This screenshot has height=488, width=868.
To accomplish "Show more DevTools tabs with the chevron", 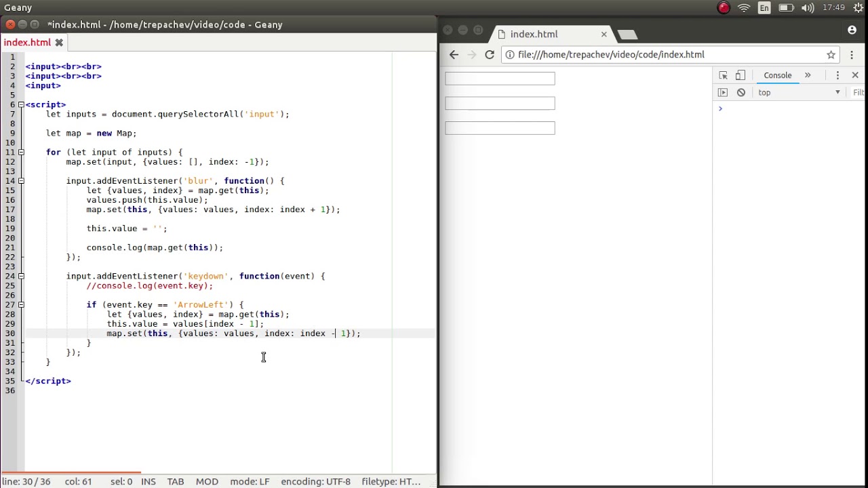I will (x=808, y=75).
